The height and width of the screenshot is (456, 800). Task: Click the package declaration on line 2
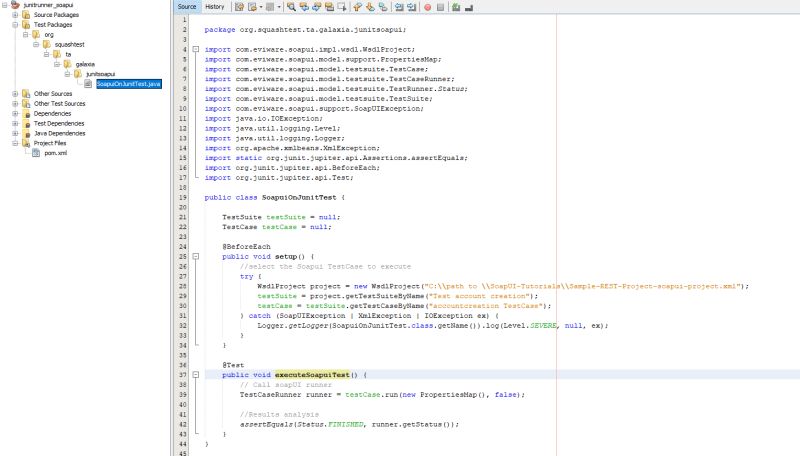click(305, 30)
